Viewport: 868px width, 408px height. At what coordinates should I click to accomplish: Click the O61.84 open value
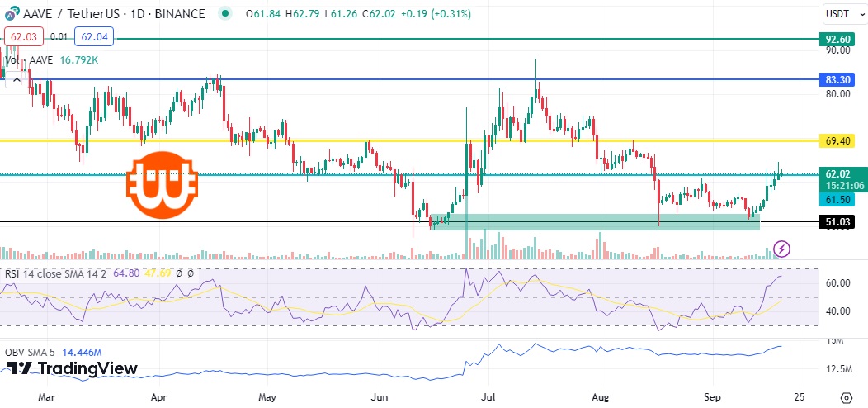pyautogui.click(x=265, y=13)
